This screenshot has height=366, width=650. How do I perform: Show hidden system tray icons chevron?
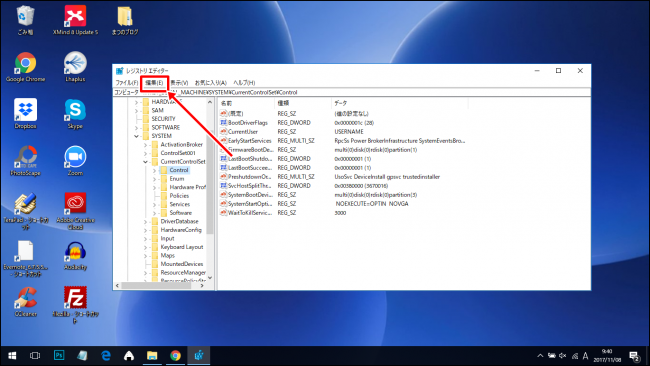pyautogui.click(x=540, y=356)
